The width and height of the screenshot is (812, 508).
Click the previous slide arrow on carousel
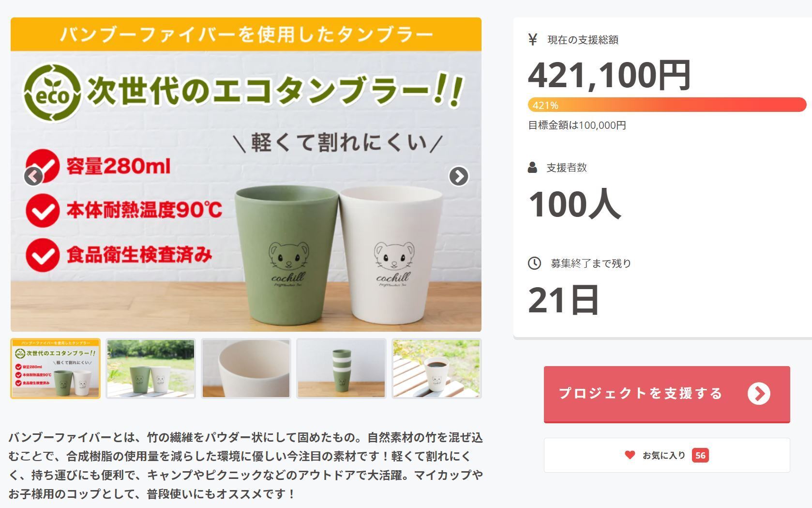33,176
